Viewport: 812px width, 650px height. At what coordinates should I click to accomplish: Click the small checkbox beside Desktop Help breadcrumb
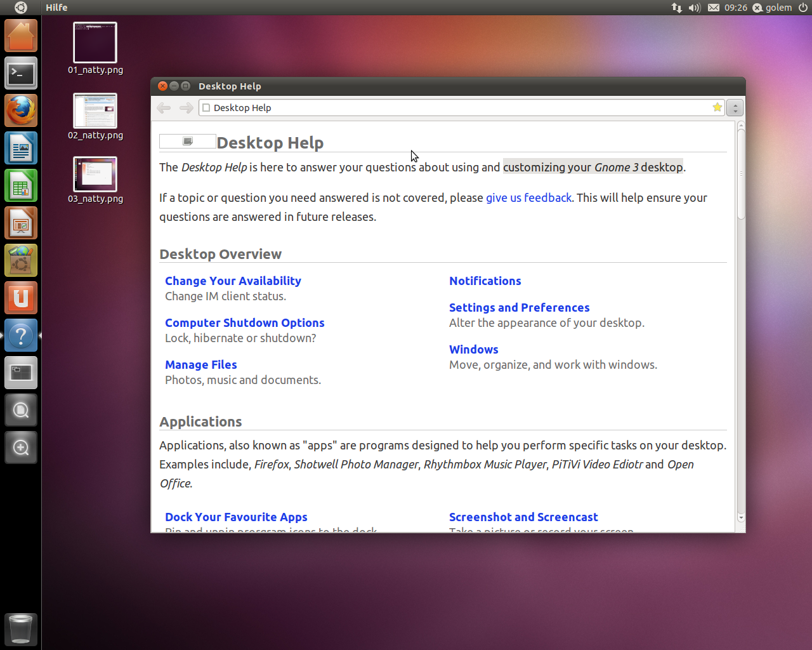click(206, 107)
